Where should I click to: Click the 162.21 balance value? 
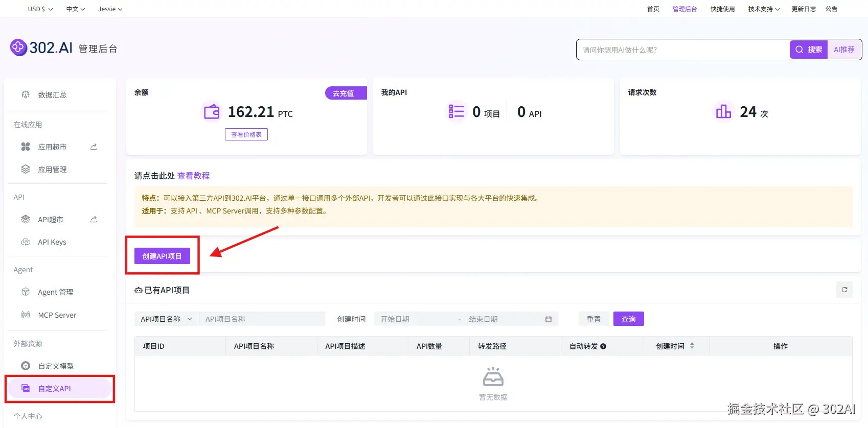pos(251,111)
